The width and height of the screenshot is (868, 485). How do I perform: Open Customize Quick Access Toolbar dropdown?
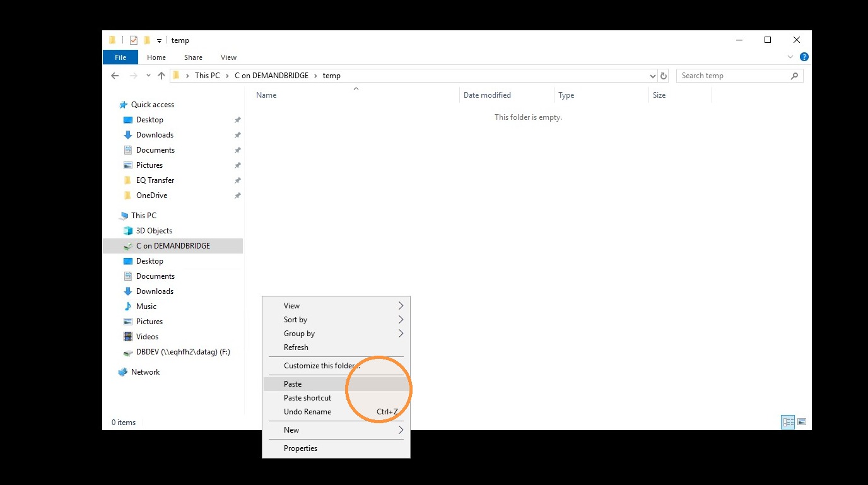(159, 41)
